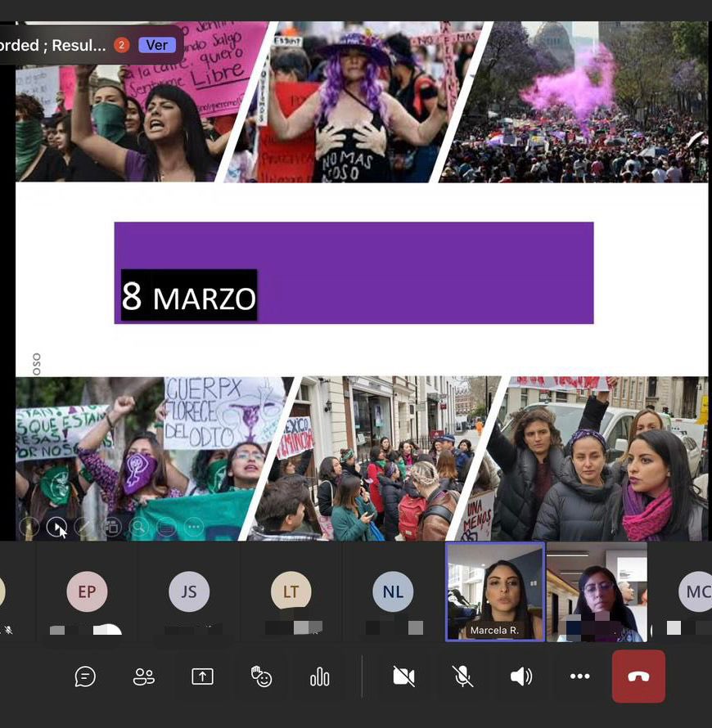Toggle slideshow subtitles icon
Viewport: 712px width, 728px height.
166,527
